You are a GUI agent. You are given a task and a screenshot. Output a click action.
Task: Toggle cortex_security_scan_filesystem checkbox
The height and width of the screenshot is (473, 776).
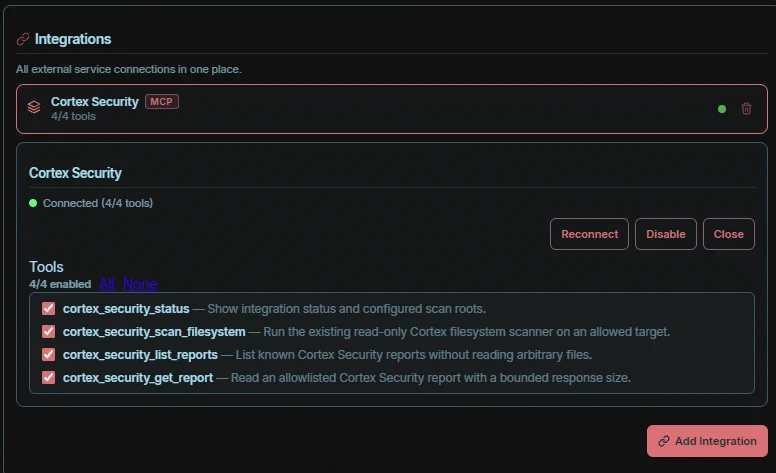click(x=48, y=331)
